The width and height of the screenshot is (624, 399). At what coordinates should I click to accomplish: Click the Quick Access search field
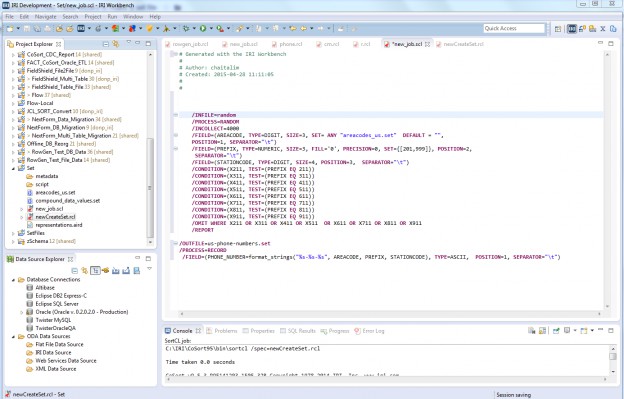click(x=514, y=28)
